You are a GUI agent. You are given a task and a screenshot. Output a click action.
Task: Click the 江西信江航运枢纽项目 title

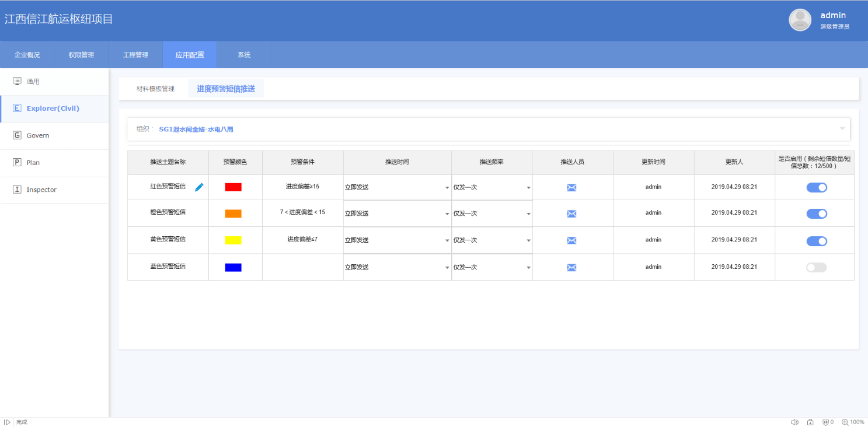click(x=59, y=19)
